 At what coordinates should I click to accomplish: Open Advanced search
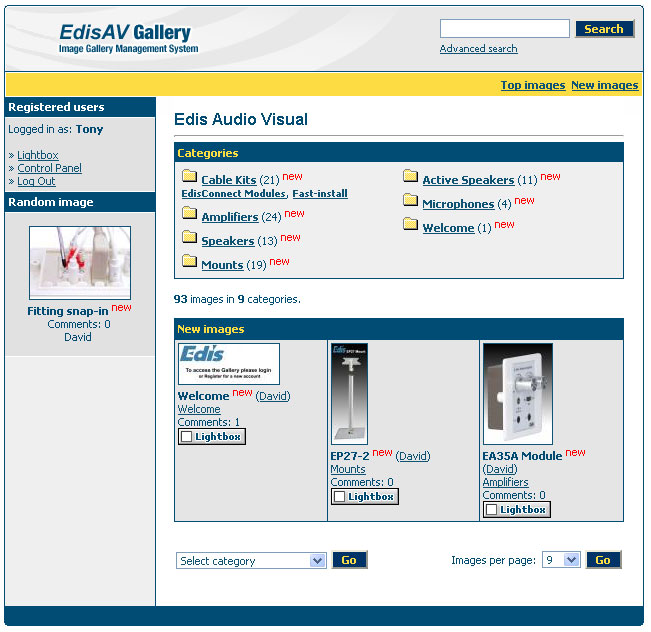(479, 49)
